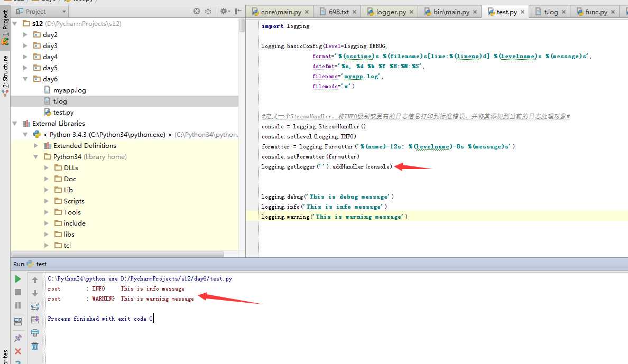Collapse the External Libraries node
Screen dimensions: 628x364
tap(15, 124)
